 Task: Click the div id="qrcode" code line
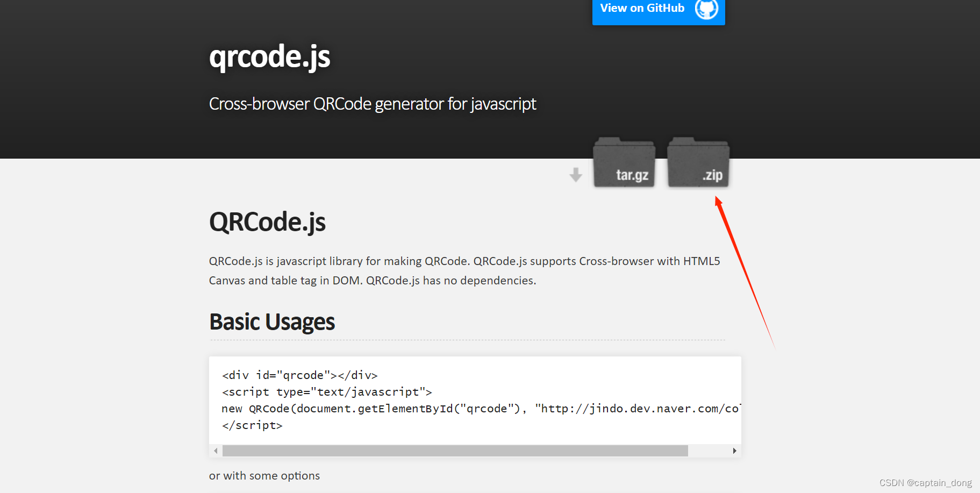300,375
